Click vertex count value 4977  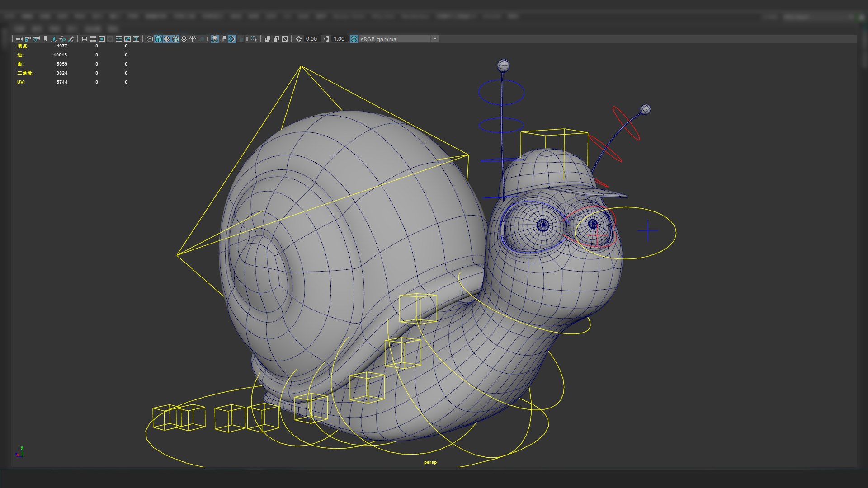(62, 46)
